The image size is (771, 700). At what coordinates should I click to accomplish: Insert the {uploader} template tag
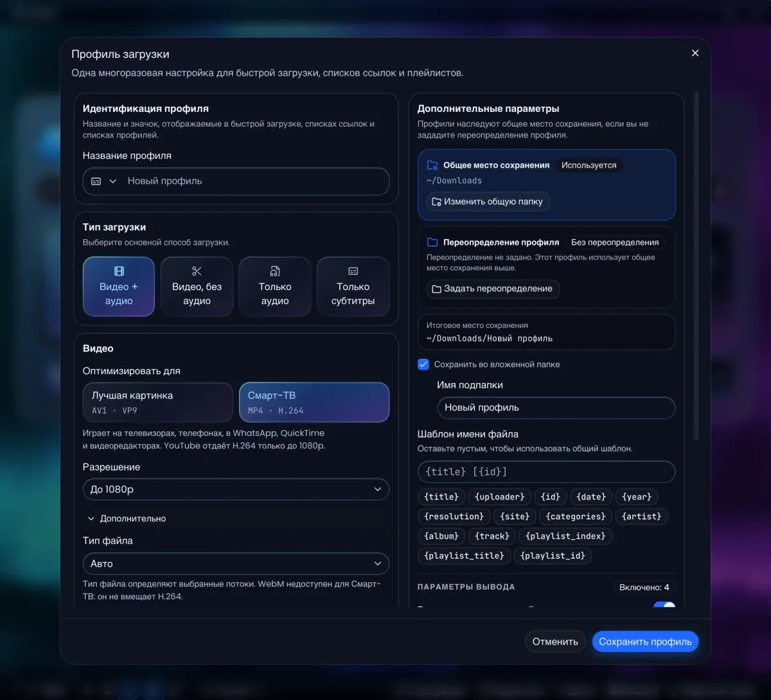point(500,497)
